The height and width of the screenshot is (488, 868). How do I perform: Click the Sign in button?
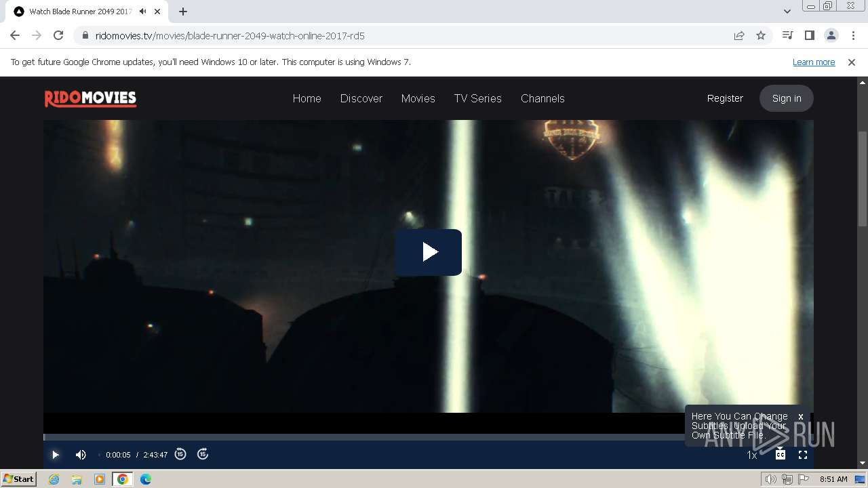(787, 98)
